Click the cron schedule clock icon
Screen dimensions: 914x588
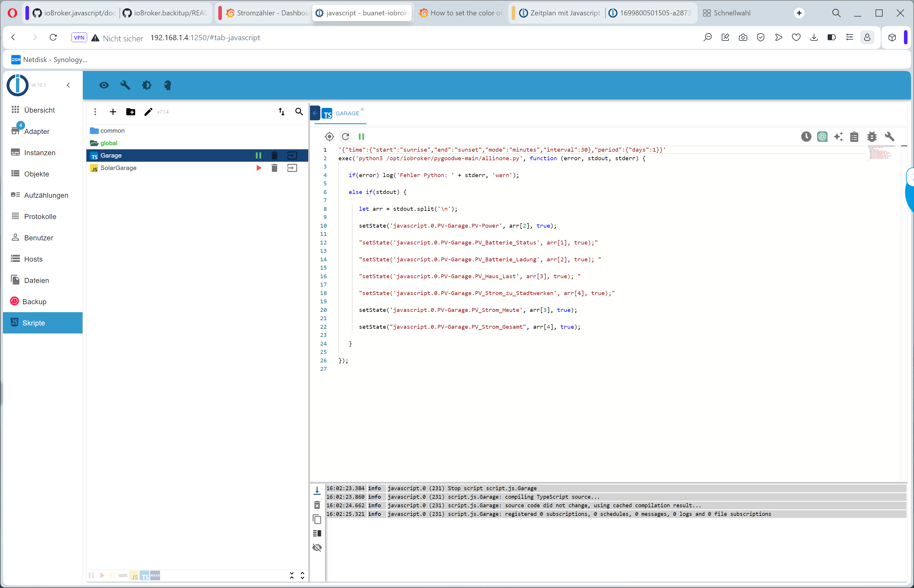coord(806,136)
